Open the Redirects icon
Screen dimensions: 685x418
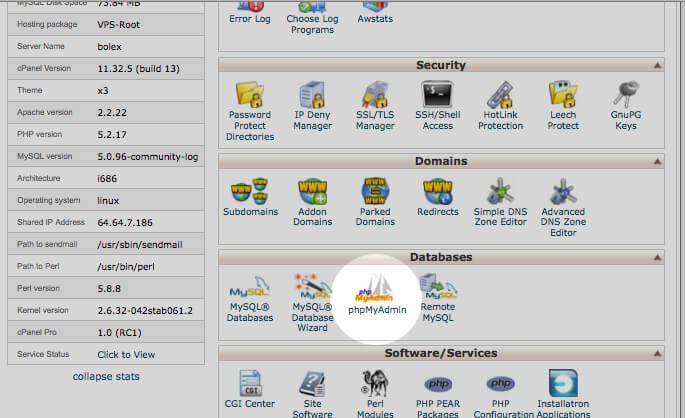438,197
